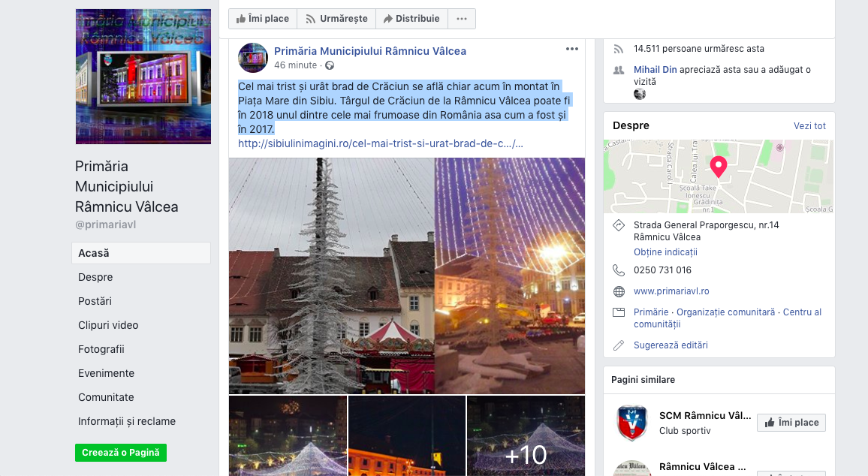Click the phone icon
The image size is (868, 476).
[x=619, y=270]
